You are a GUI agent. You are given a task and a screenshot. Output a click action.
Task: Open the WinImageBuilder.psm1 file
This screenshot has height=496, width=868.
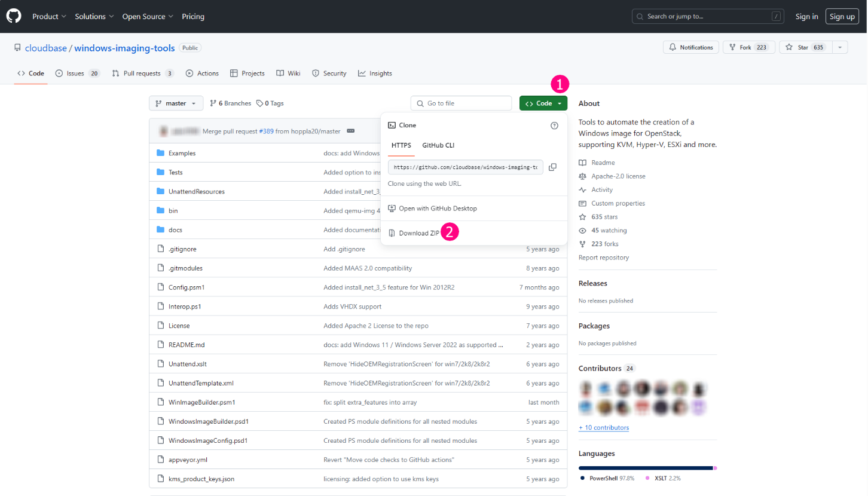coord(202,402)
